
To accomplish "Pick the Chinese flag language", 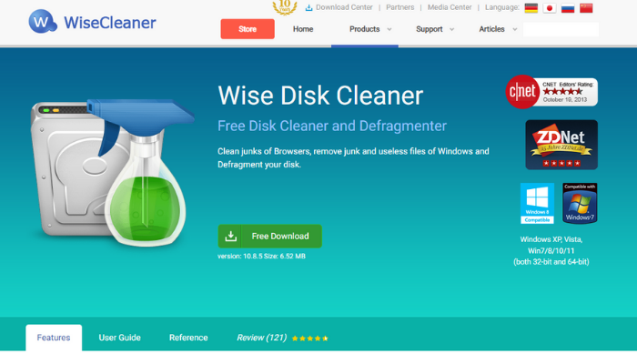I will pyautogui.click(x=586, y=8).
